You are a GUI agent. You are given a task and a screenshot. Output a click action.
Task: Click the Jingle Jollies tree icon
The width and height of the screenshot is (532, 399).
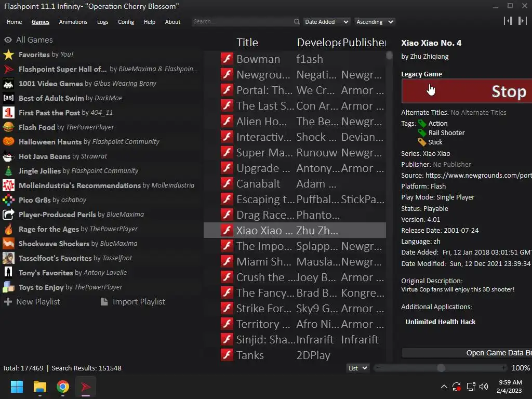click(8, 171)
